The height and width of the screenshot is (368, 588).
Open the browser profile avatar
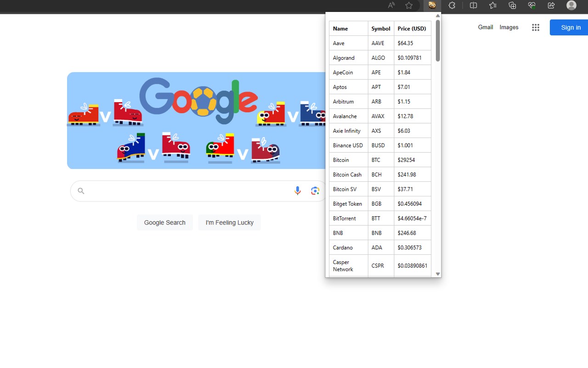pyautogui.click(x=571, y=6)
